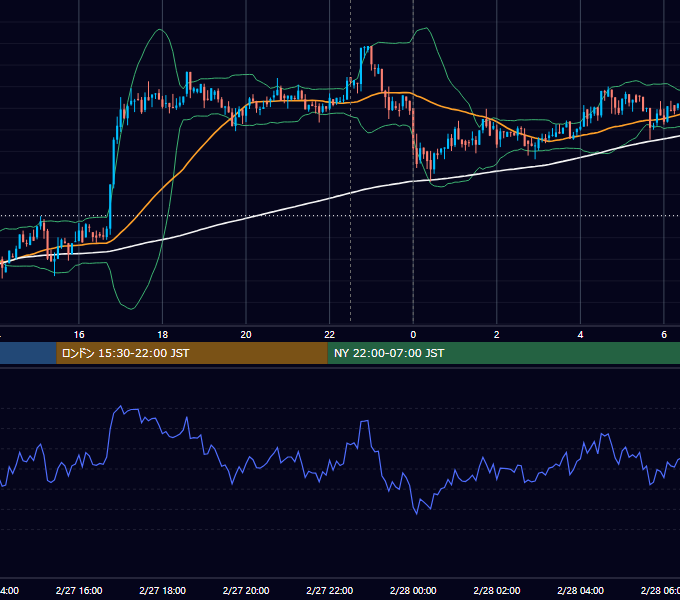Click the "2/28 02:00" label on the oscillator axis

(x=497, y=590)
